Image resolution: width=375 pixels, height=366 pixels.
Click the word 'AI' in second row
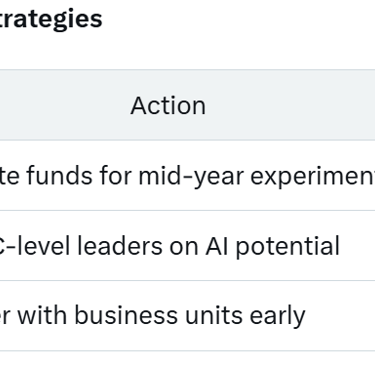tap(217, 246)
